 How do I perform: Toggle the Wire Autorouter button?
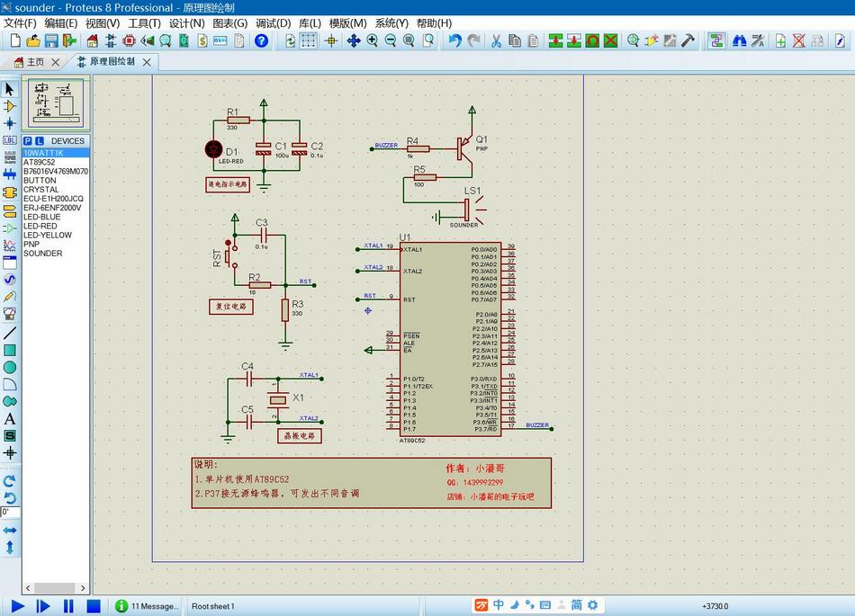716,40
